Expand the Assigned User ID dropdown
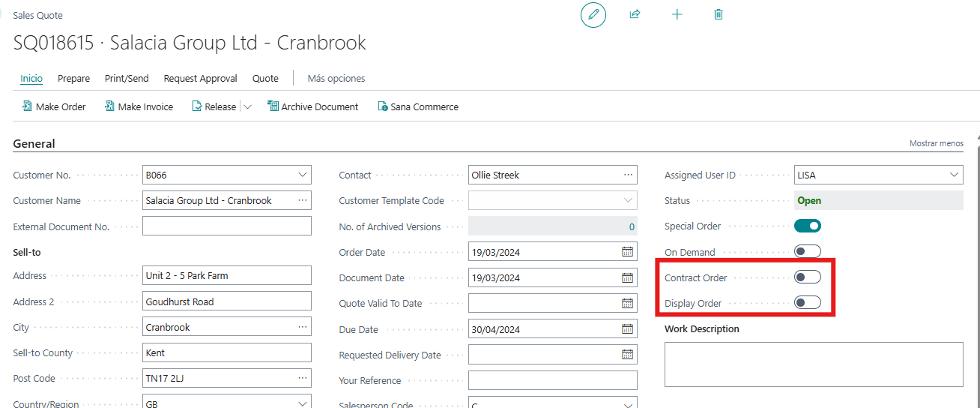 pos(954,175)
